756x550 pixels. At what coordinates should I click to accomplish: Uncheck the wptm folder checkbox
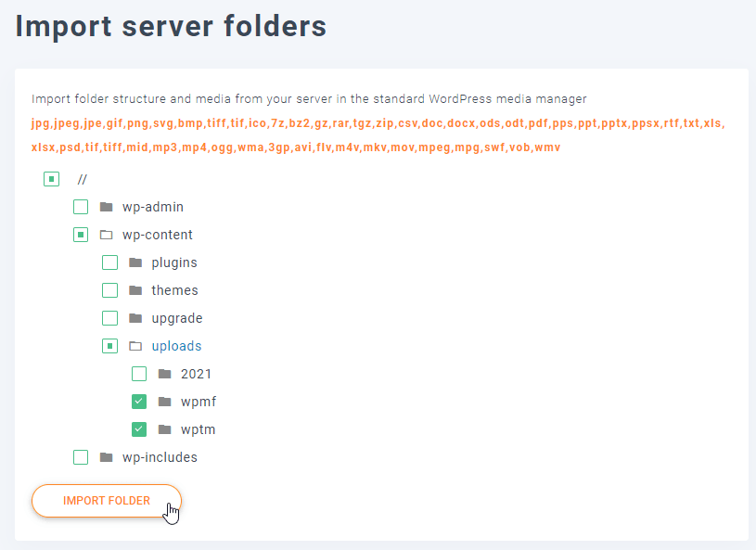[139, 429]
